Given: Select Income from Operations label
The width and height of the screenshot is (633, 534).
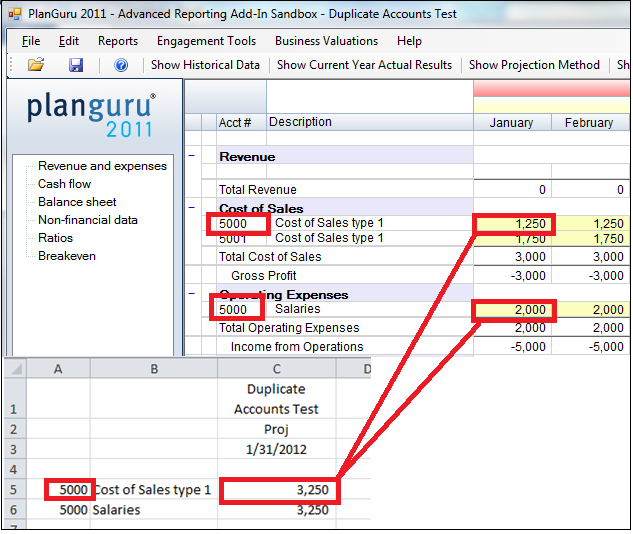Looking at the screenshot, I should click(297, 346).
